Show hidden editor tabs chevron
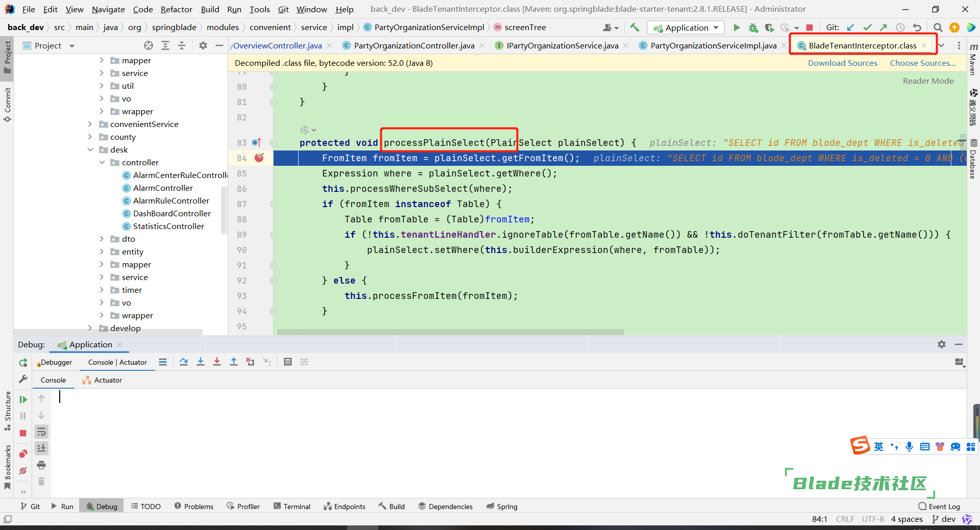980x530 pixels. [942, 45]
